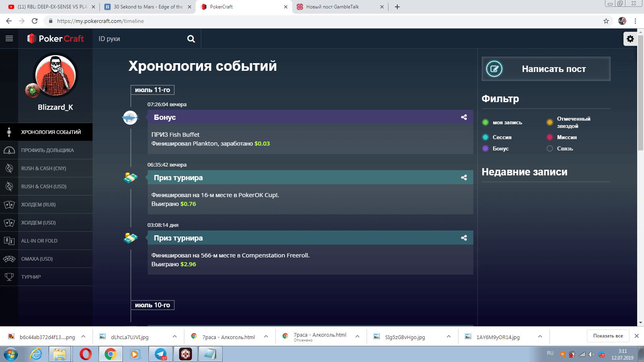Expand options for first 7раса Алкоголь.html download
The height and width of the screenshot is (362, 644).
266,336
